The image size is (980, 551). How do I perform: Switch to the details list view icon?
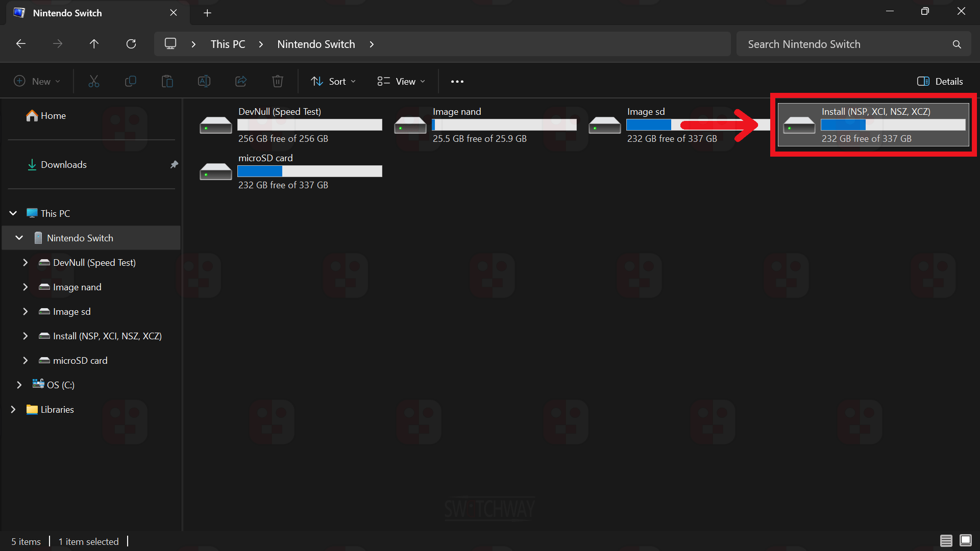pyautogui.click(x=946, y=541)
